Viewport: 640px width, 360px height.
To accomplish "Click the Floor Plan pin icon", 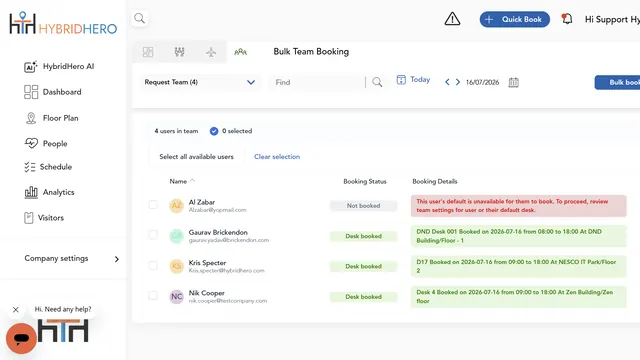I will pyautogui.click(x=31, y=118).
